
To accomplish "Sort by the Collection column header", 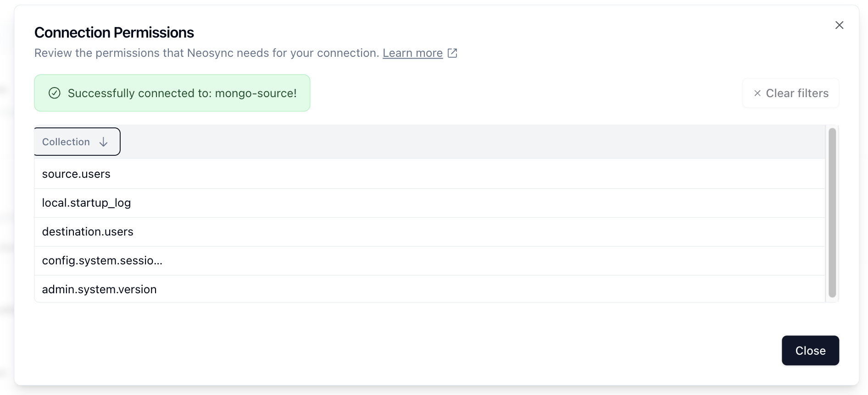I will (77, 142).
